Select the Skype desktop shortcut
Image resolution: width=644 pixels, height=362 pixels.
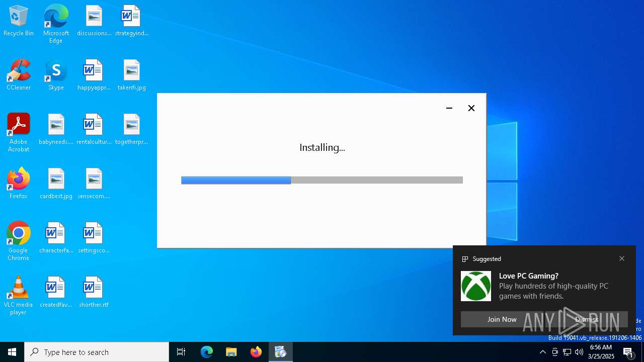56,75
